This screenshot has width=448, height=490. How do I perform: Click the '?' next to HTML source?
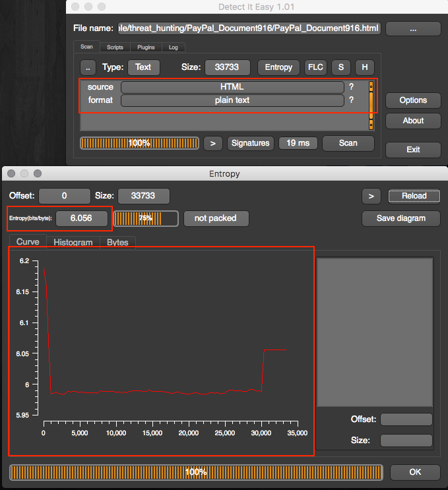click(352, 87)
